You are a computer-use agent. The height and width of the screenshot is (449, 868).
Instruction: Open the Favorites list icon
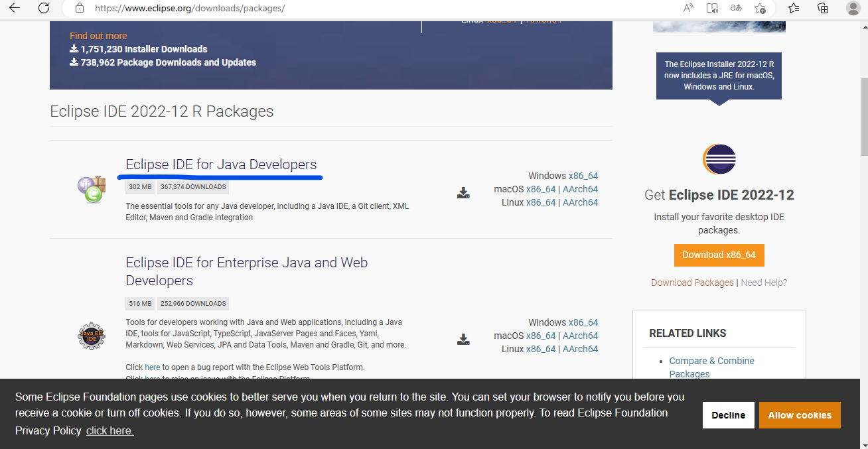tap(794, 8)
